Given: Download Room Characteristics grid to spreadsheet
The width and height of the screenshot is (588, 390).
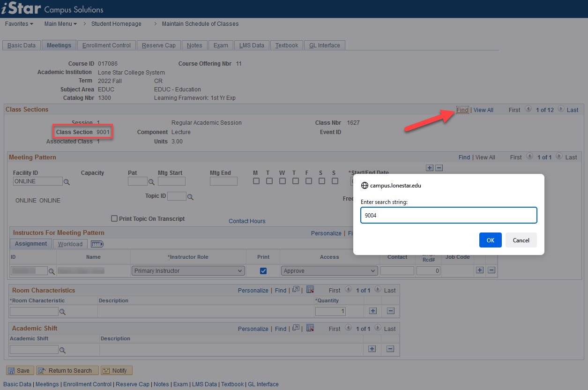Looking at the screenshot, I should click(310, 290).
